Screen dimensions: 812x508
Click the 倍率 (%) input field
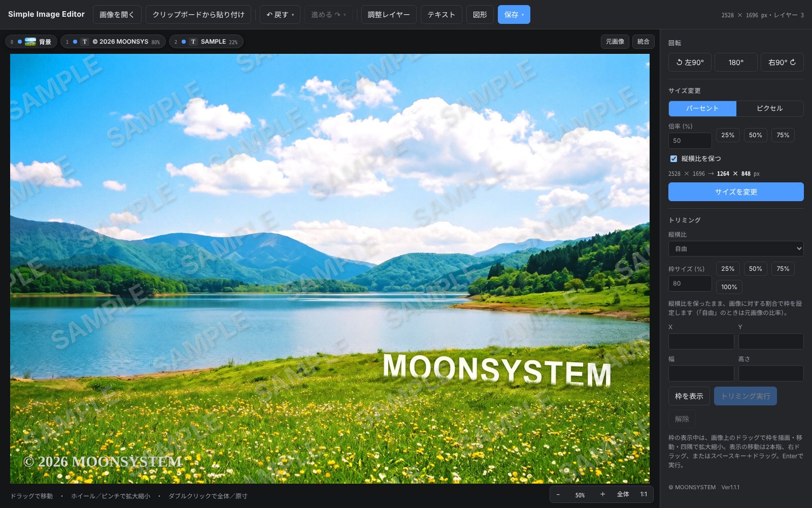[x=690, y=141]
